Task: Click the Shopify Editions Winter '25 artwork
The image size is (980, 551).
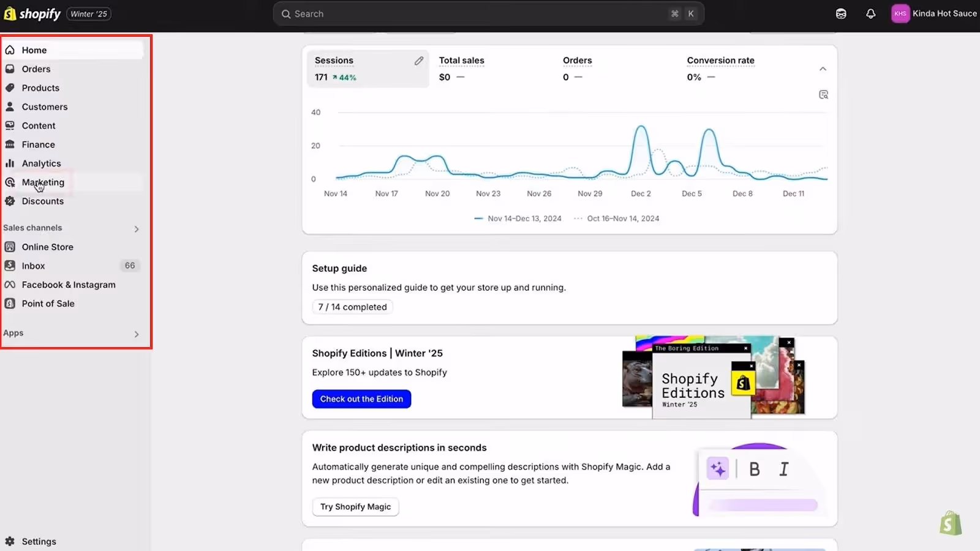Action: tap(714, 377)
